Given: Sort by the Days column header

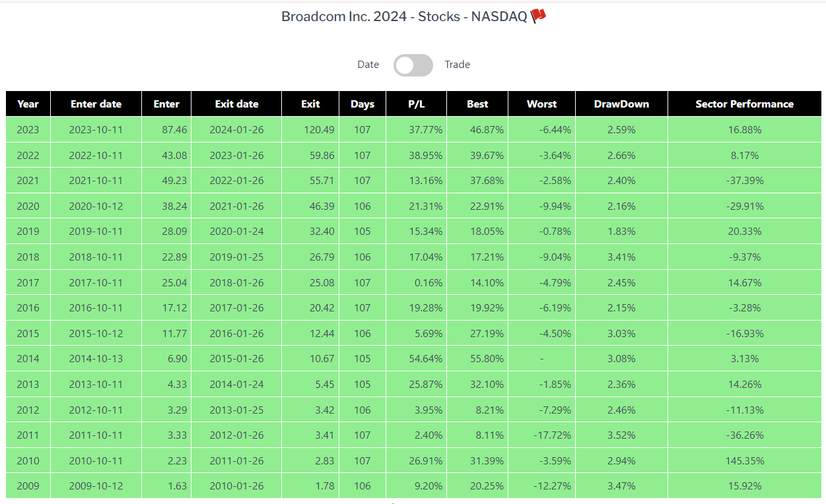Looking at the screenshot, I should click(362, 104).
